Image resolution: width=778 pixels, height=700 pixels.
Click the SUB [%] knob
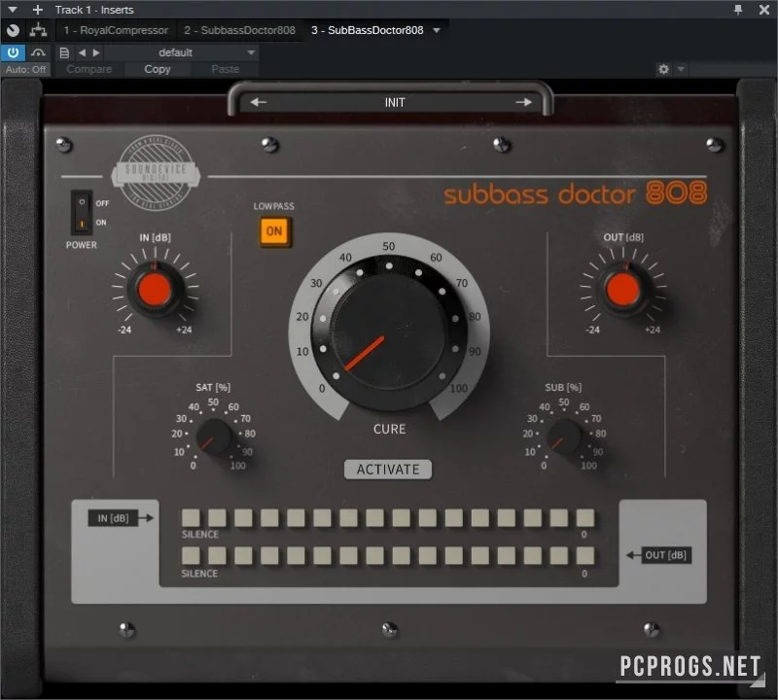pos(565,437)
